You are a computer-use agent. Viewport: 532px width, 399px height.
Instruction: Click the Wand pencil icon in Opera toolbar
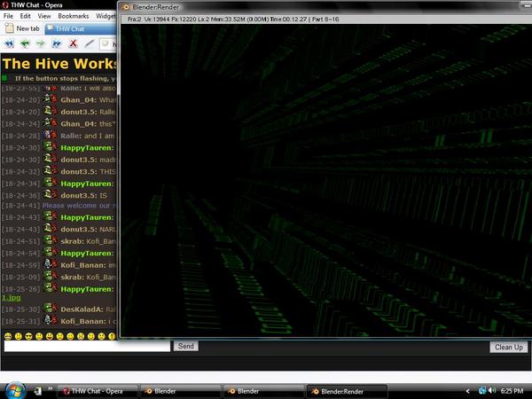coord(90,43)
